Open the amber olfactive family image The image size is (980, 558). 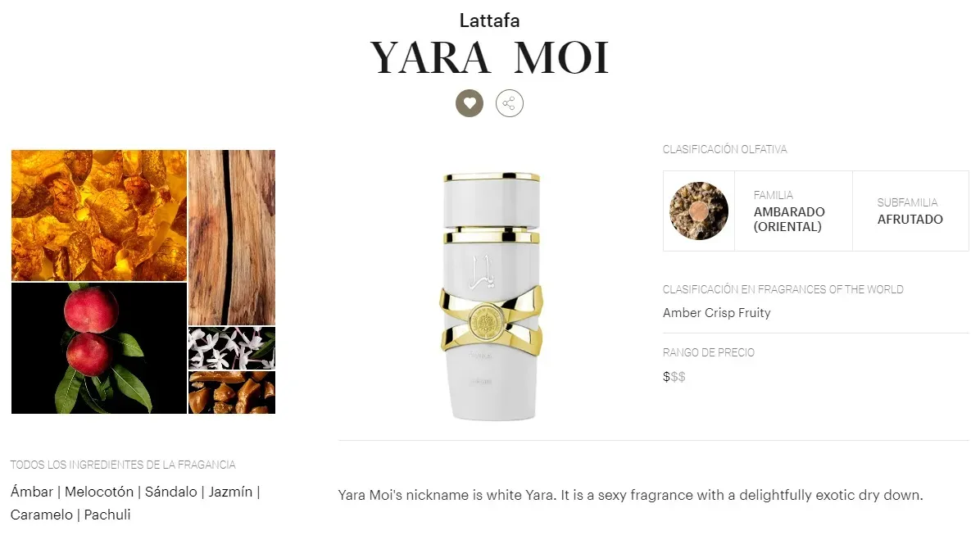click(699, 211)
